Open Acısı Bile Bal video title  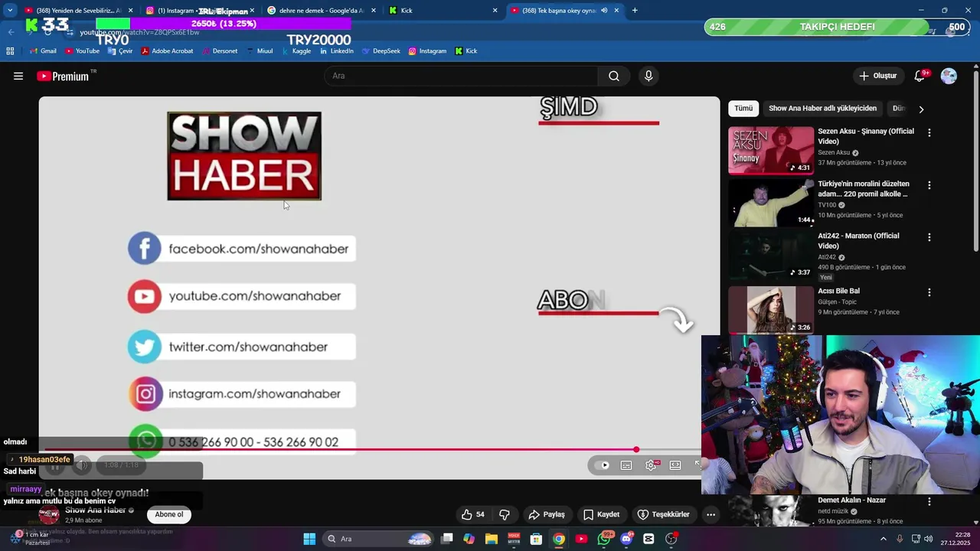[839, 292]
